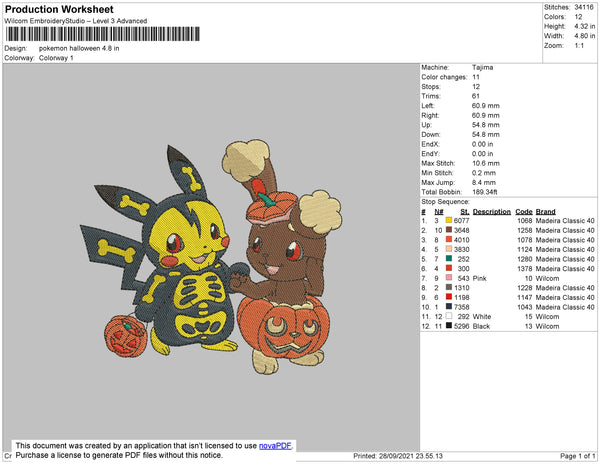Select the orange swatch for stop 3
Image resolution: width=600 pixels, height=464 pixels.
coord(449,239)
